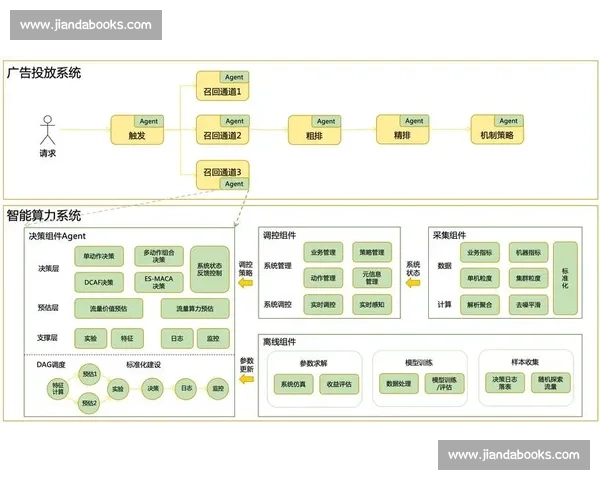Click the 智能算力系统 title
This screenshot has width=600, height=480.
[44, 216]
